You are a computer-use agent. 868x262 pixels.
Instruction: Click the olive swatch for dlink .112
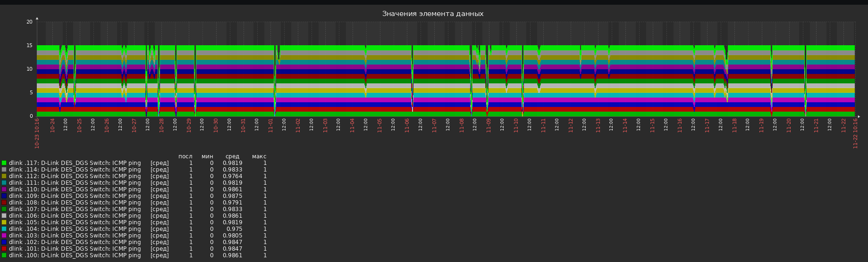point(4,176)
